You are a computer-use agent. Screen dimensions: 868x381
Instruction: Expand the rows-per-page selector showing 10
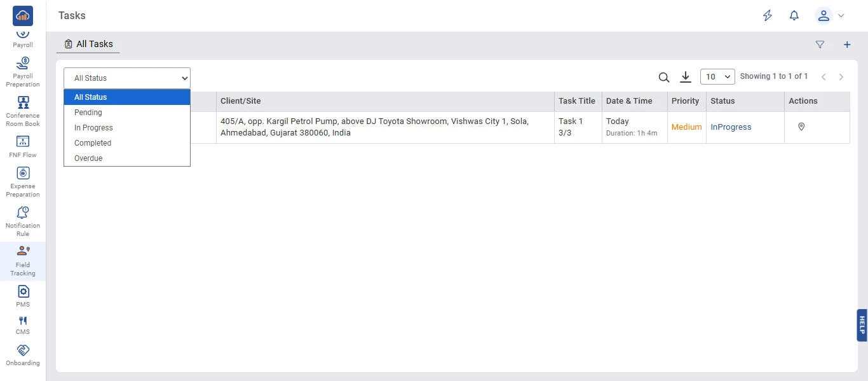(717, 77)
